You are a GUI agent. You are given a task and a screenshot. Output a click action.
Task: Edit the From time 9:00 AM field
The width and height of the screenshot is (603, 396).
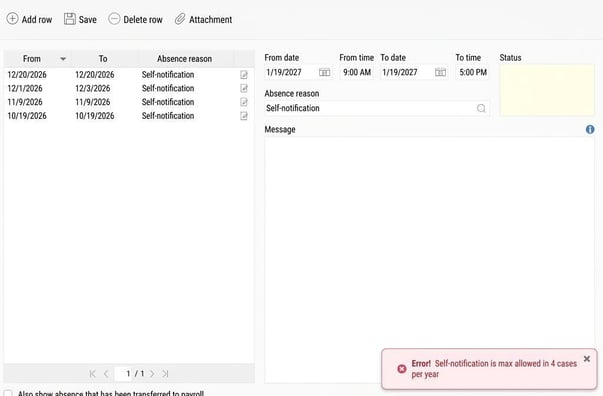[357, 72]
